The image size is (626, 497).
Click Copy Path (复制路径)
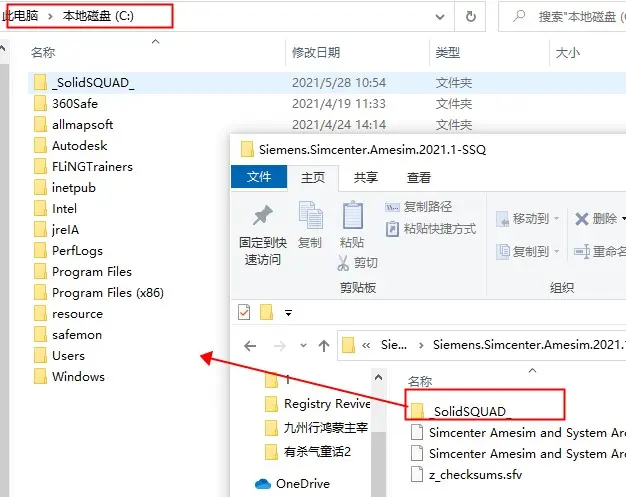(x=418, y=207)
